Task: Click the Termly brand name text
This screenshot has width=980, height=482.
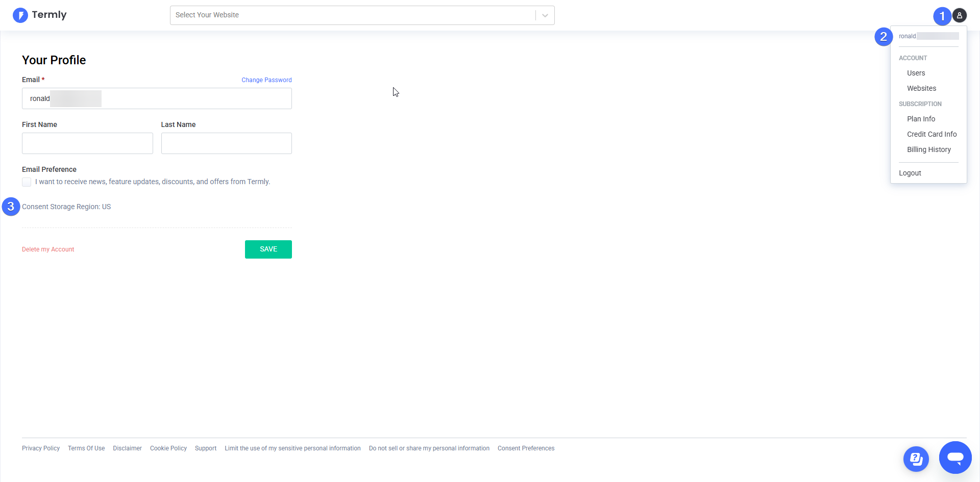Action: (x=49, y=15)
